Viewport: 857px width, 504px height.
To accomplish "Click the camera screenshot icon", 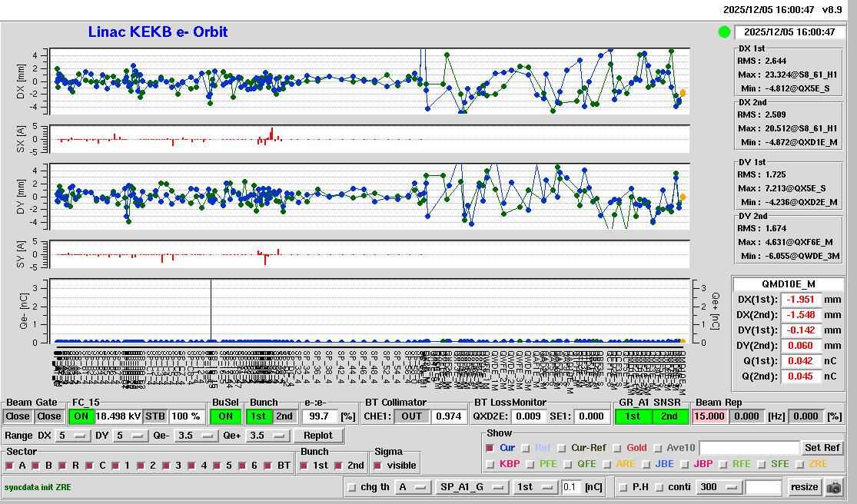I will coord(834,487).
